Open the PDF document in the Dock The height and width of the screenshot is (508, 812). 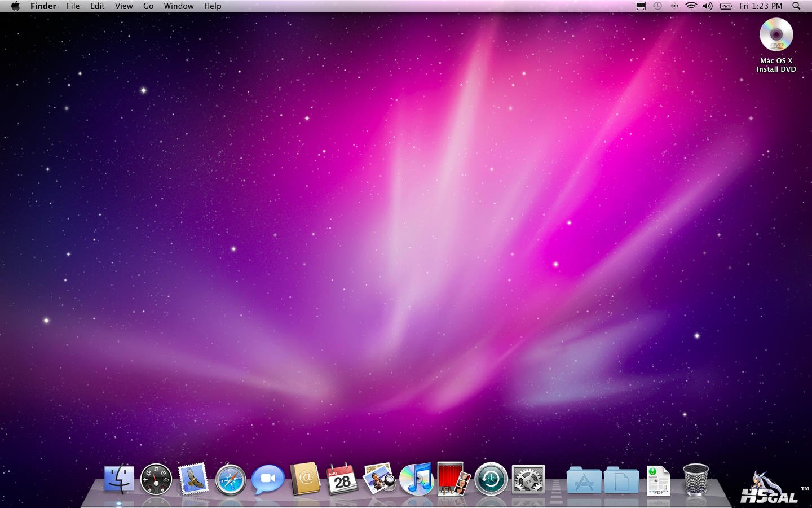658,481
